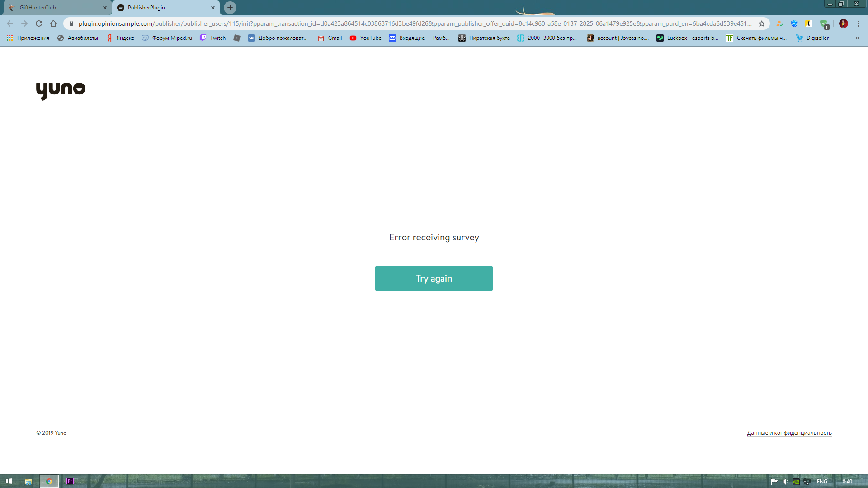Click the NVIDIA tray icon
868x488 pixels.
click(796, 482)
